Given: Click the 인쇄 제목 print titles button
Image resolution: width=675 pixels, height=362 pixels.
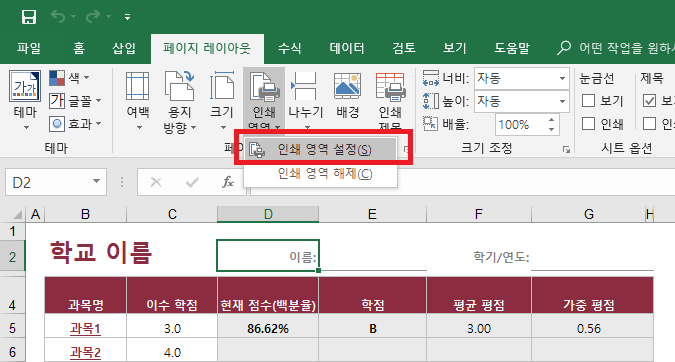Looking at the screenshot, I should 390,101.
